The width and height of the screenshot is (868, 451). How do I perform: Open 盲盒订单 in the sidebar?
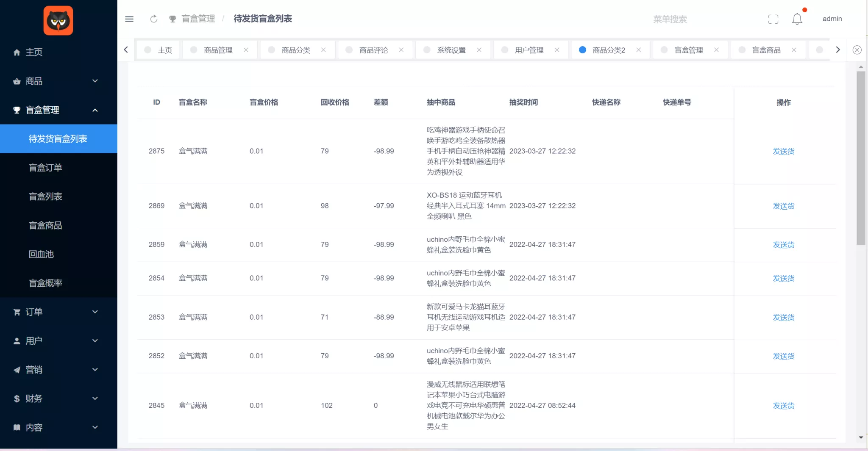coord(45,168)
